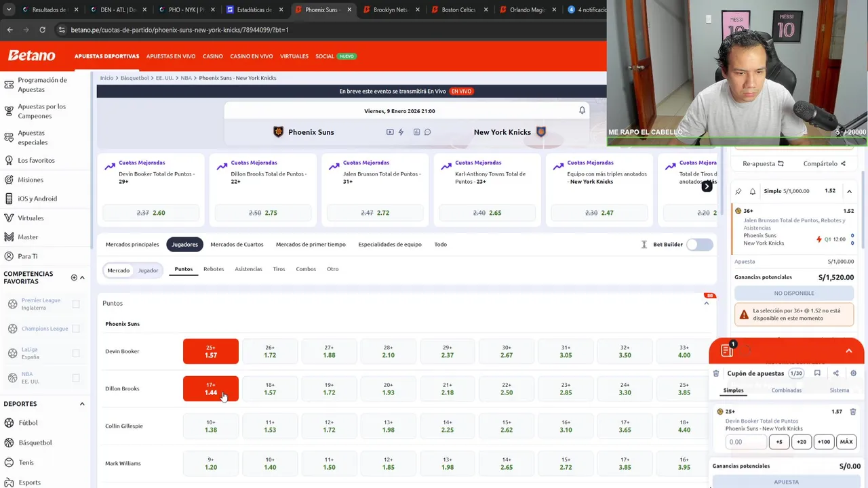The width and height of the screenshot is (868, 488).
Task: Collapse the Simple S/1,000.00 bet slip
Action: coord(849,191)
